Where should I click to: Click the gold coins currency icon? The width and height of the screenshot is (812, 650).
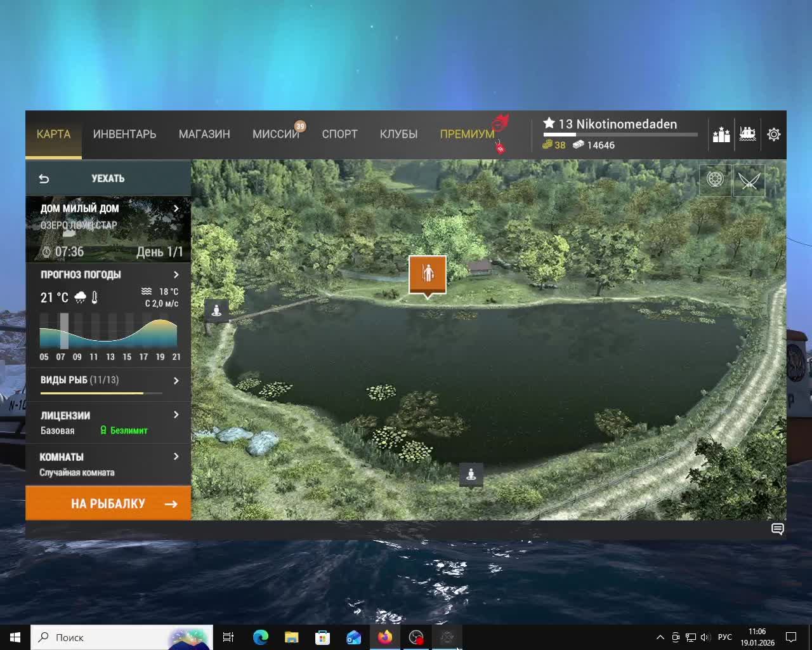click(547, 145)
